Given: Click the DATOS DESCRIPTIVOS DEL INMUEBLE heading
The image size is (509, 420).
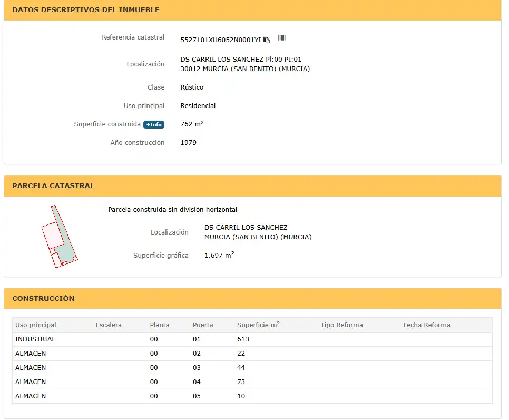Looking at the screenshot, I should pyautogui.click(x=86, y=9).
